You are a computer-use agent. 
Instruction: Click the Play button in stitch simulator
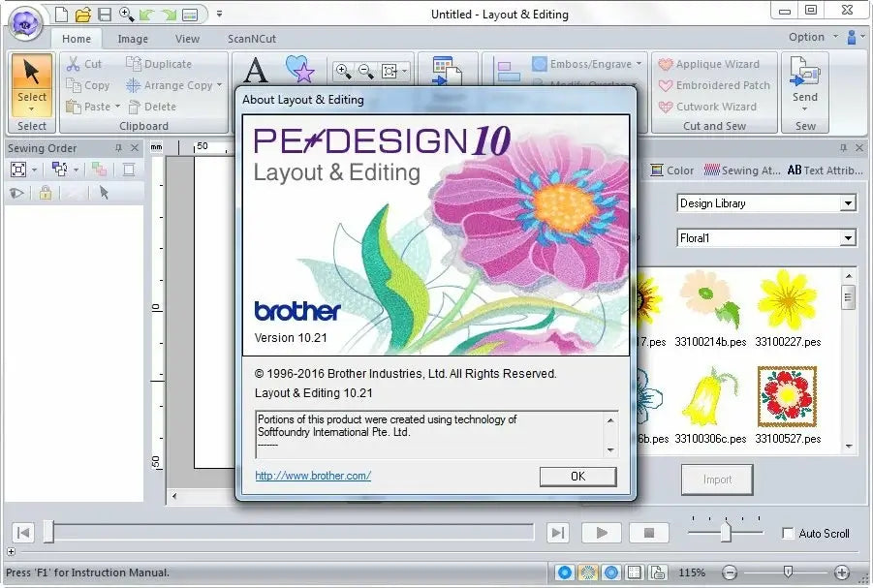coord(602,533)
